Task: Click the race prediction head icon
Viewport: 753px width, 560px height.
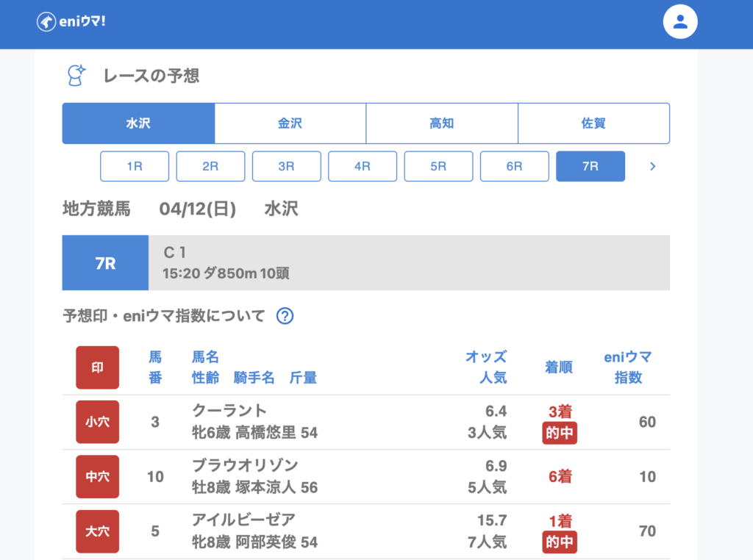Action: pos(75,76)
